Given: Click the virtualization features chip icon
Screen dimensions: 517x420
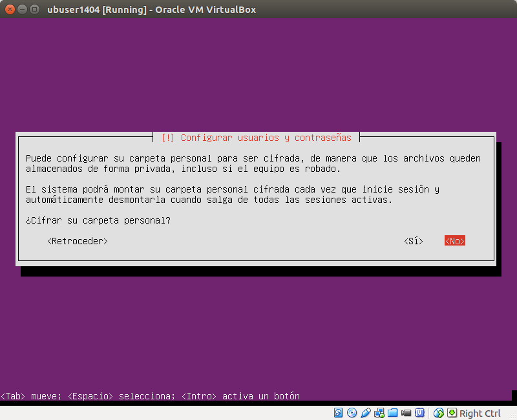Looking at the screenshot, I should [x=420, y=413].
